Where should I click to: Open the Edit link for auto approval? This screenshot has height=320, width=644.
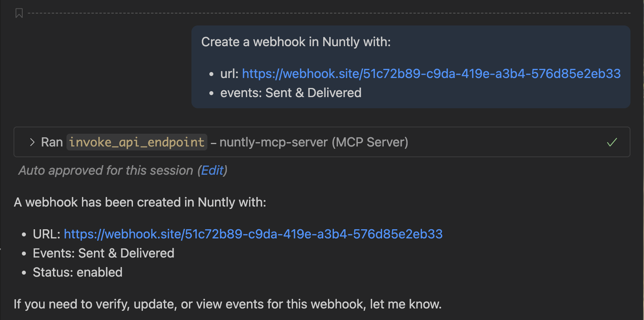tap(213, 170)
